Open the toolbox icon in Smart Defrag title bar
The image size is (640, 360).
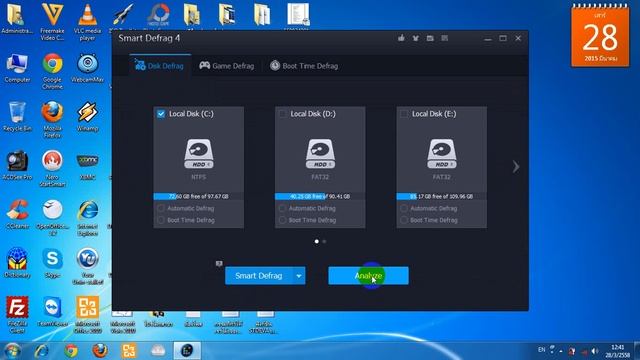tap(430, 38)
